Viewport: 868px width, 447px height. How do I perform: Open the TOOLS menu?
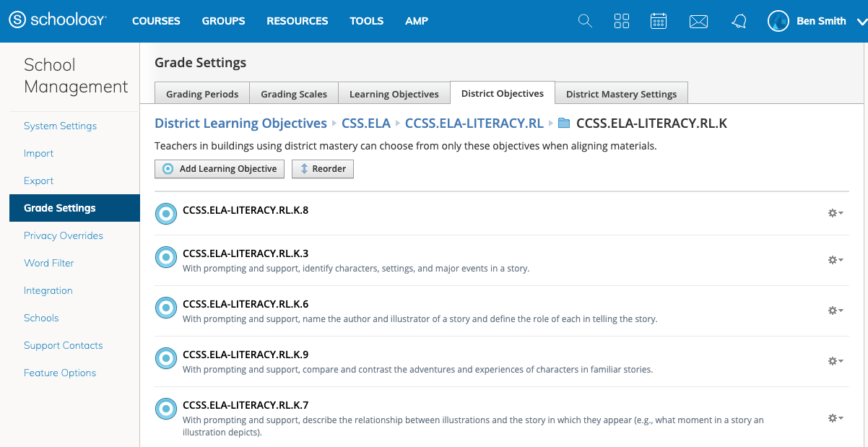pyautogui.click(x=366, y=21)
